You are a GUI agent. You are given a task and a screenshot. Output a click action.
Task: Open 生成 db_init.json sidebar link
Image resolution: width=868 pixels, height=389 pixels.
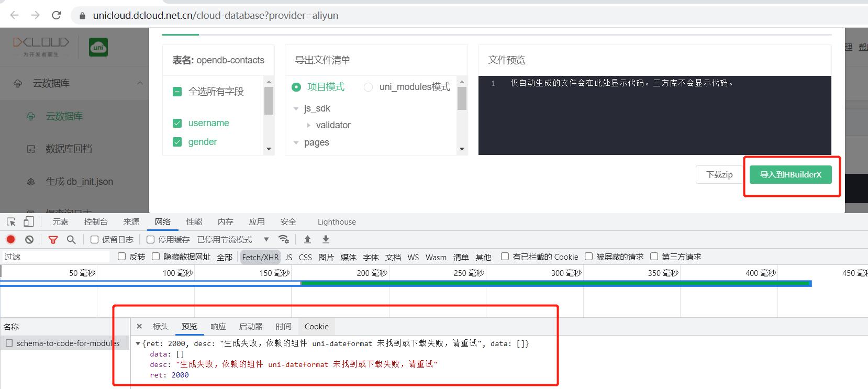pyautogui.click(x=79, y=182)
